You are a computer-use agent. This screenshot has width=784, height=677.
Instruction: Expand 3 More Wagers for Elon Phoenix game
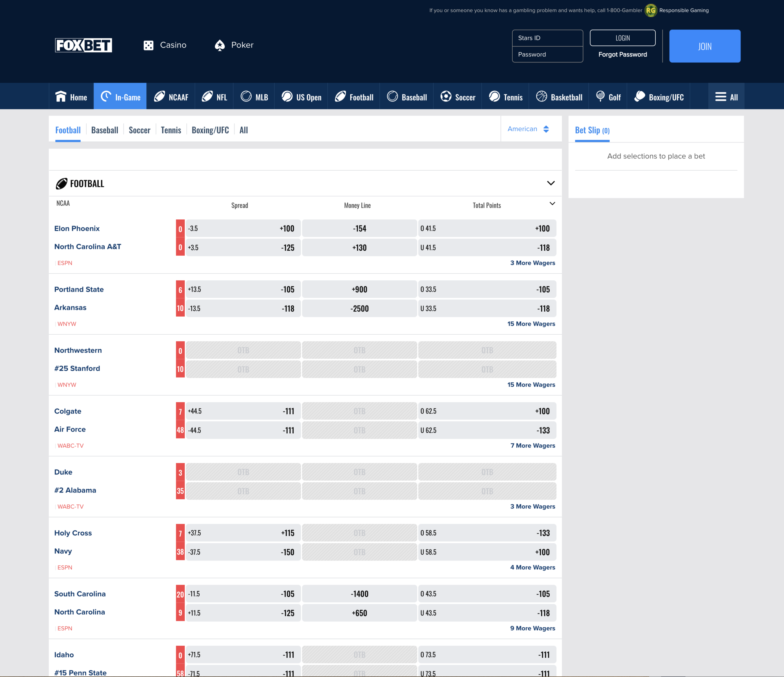[x=532, y=263]
